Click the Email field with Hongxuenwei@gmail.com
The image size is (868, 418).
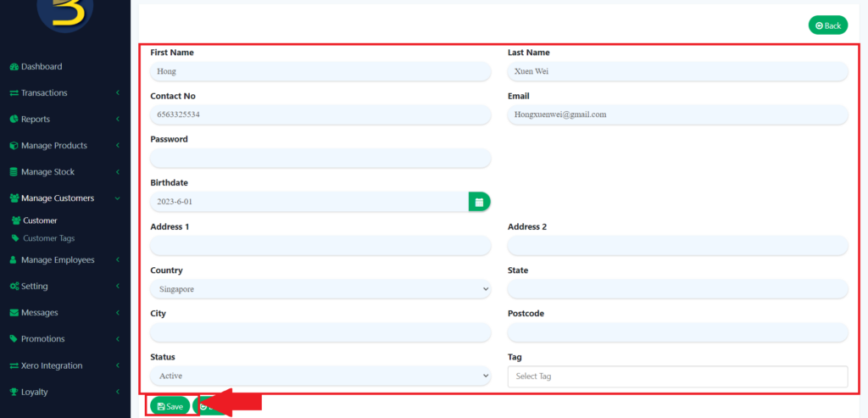coord(677,114)
